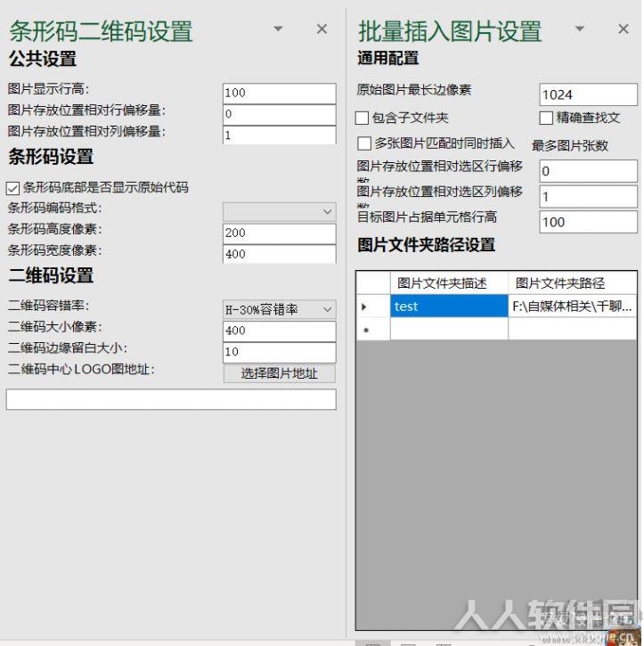The height and width of the screenshot is (646, 644).
Task: Open the 二维码容错率 dropdown
Action: pos(279,309)
